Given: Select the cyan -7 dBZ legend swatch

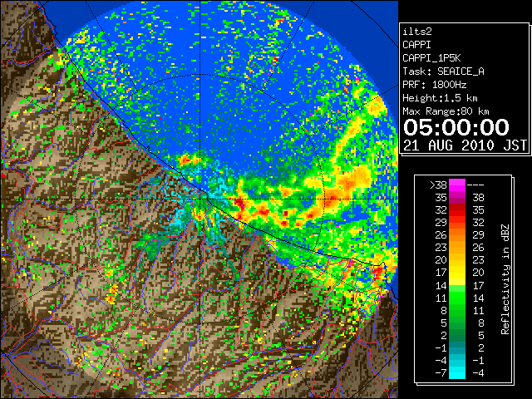Looking at the screenshot, I should click(x=457, y=372).
